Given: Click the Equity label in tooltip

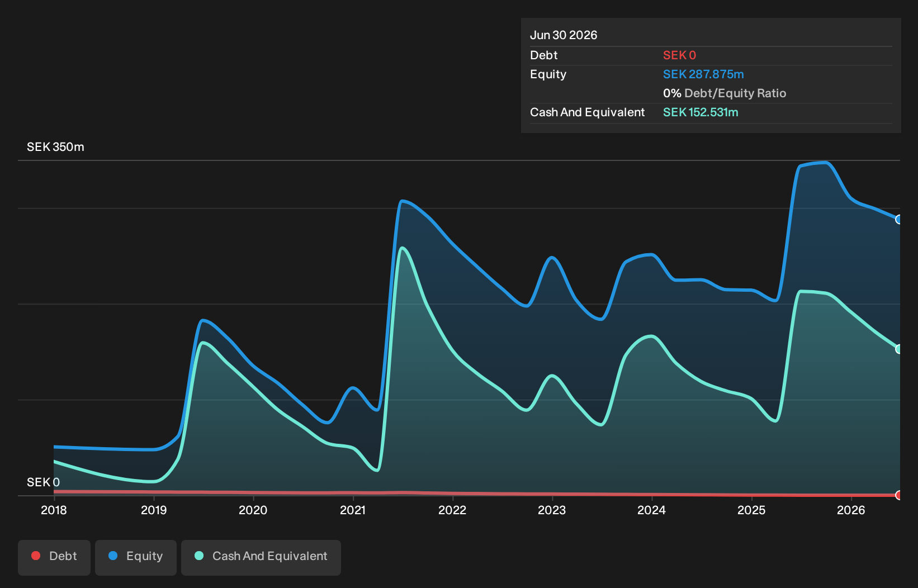Looking at the screenshot, I should pyautogui.click(x=548, y=74).
